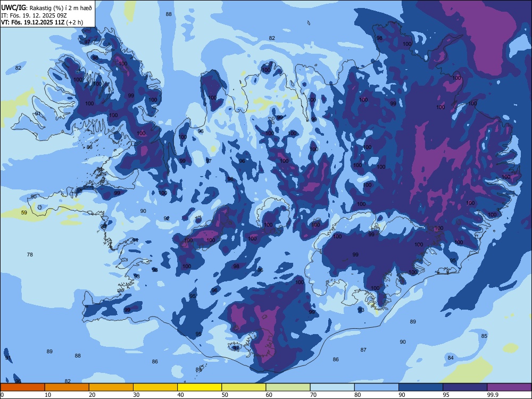The width and height of the screenshot is (532, 399).
Task: Click the 'VT: Fös. 19.12.2025 11Z (+2 h)' line
Action: coord(42,22)
